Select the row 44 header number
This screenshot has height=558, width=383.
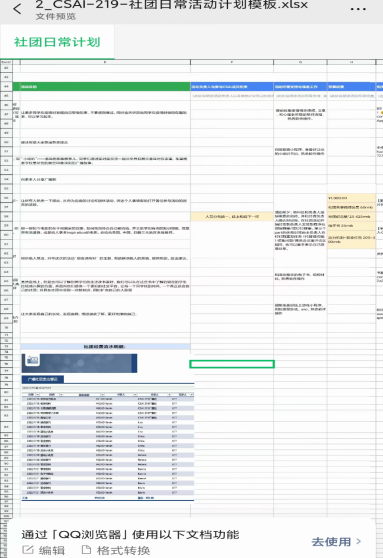(6, 86)
